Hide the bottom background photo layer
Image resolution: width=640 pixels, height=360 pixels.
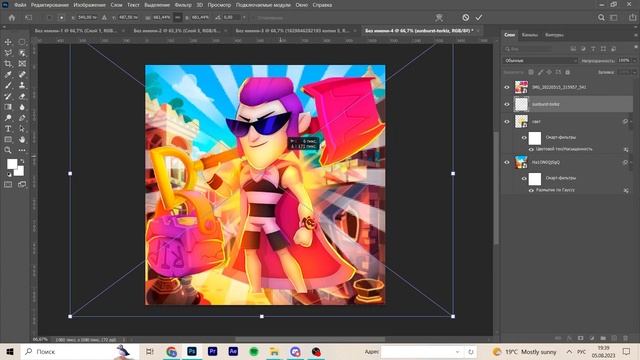tap(507, 162)
